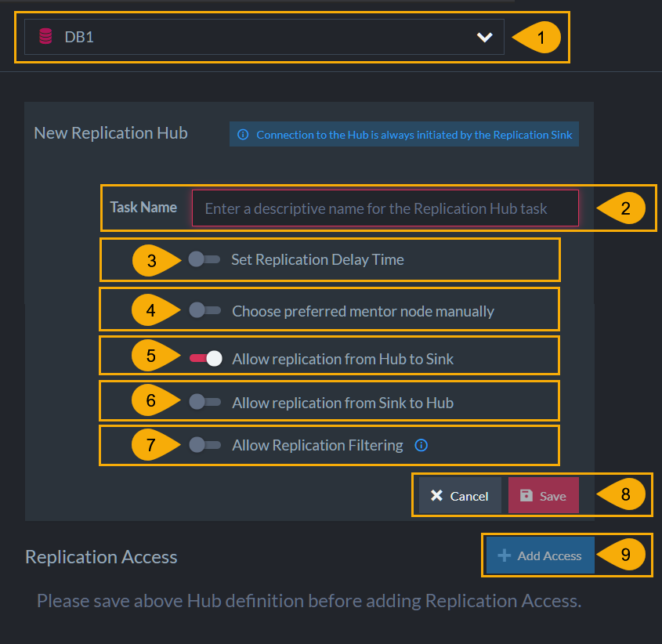Turn on Allow Replication Filtering switch
This screenshot has height=644, width=662.
coord(204,445)
